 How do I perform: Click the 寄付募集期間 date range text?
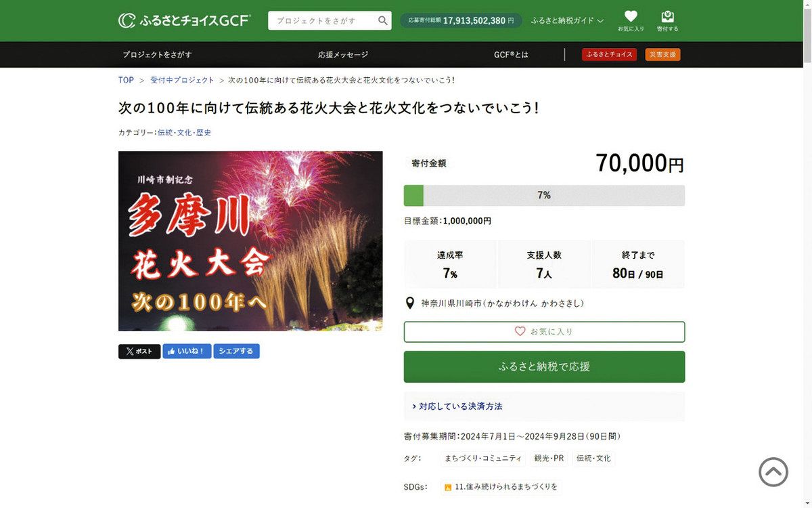point(512,436)
